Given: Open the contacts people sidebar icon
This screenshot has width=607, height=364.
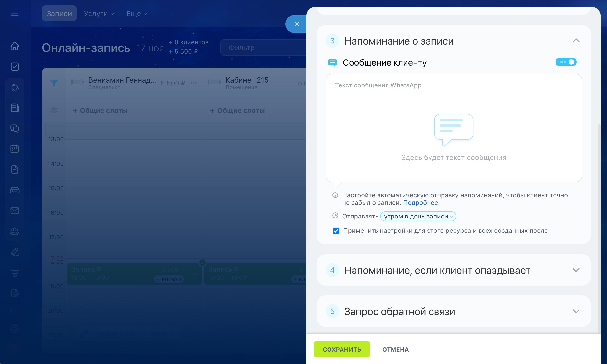Looking at the screenshot, I should 15,231.
